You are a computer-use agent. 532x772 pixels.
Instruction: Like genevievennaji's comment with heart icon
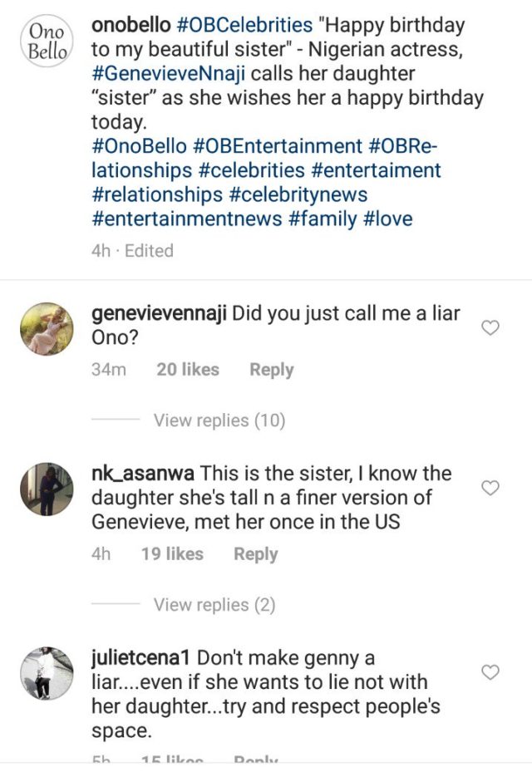[490, 328]
